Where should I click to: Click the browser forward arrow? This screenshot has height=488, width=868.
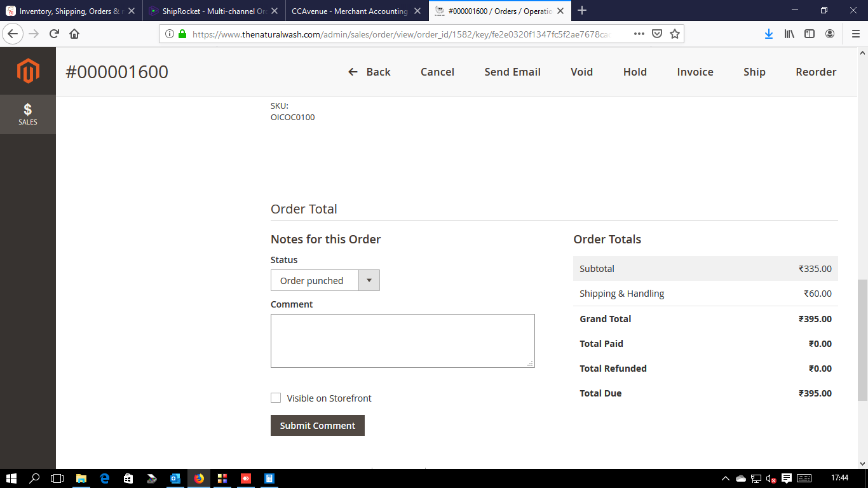coord(34,34)
